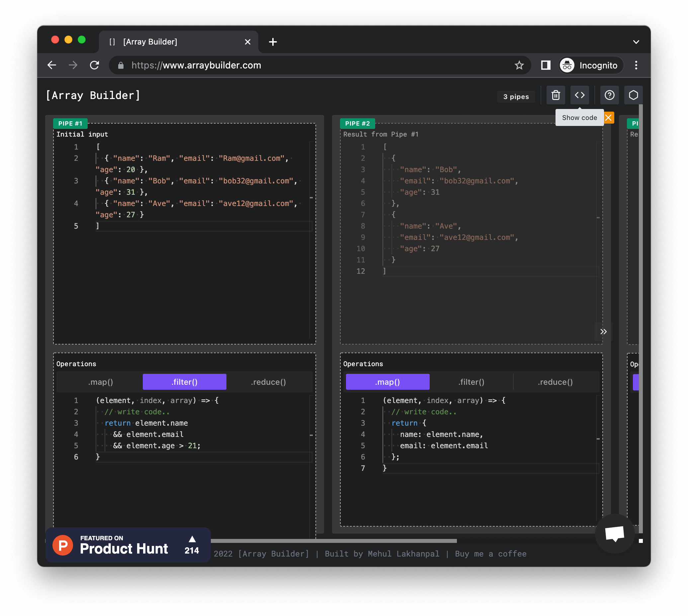
Task: Click Pipe #2 map code return line
Action: (409, 423)
